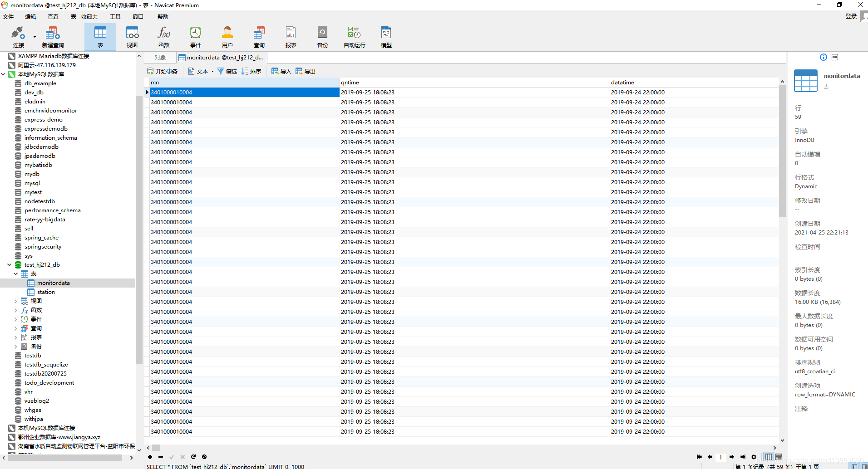Click the datatime column header
The height and width of the screenshot is (469, 868).
(694, 83)
